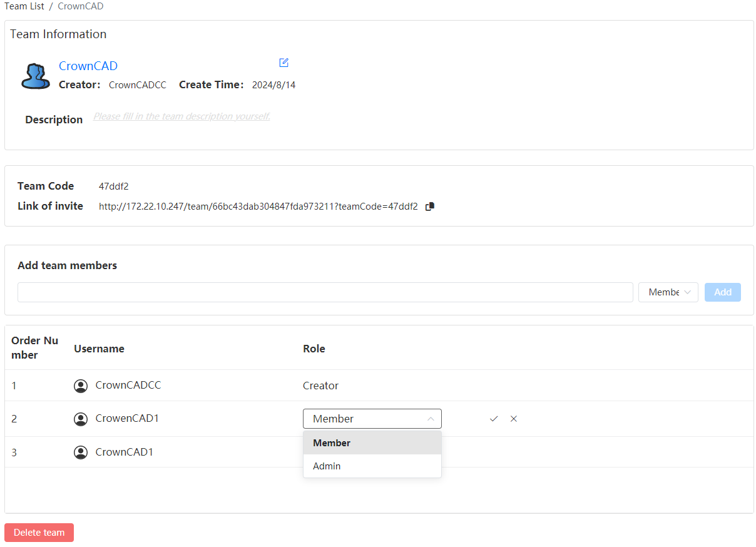Click the Username column header
Image resolution: width=756 pixels, height=547 pixels.
[99, 349]
